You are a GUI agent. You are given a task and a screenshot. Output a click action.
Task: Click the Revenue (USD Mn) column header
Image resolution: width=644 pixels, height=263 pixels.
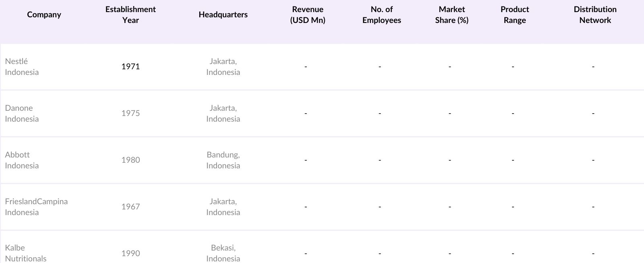(x=308, y=14)
